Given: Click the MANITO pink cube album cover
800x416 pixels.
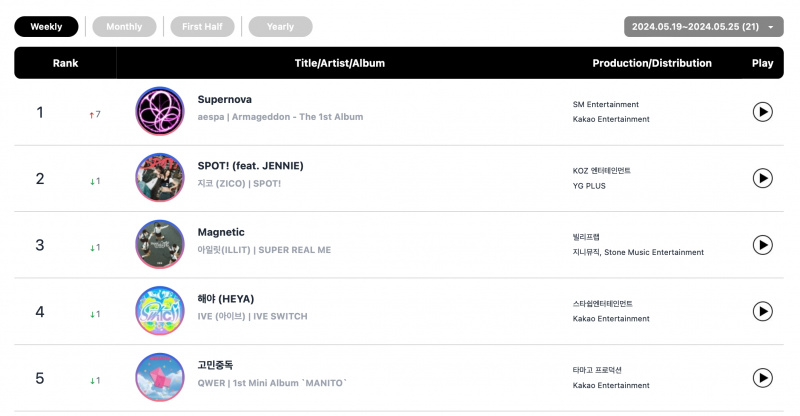Looking at the screenshot, I should pos(160,377).
